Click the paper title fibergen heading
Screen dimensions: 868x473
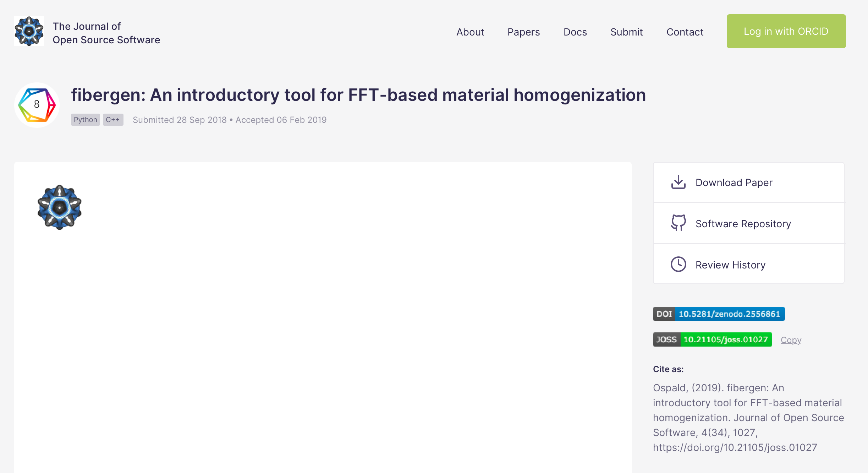point(358,95)
